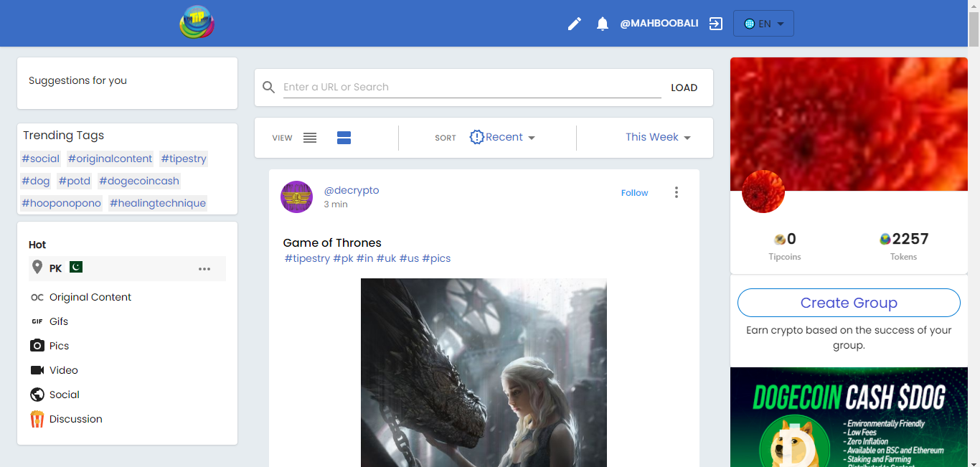Open the This Week time dropdown
980x467 pixels.
[658, 137]
